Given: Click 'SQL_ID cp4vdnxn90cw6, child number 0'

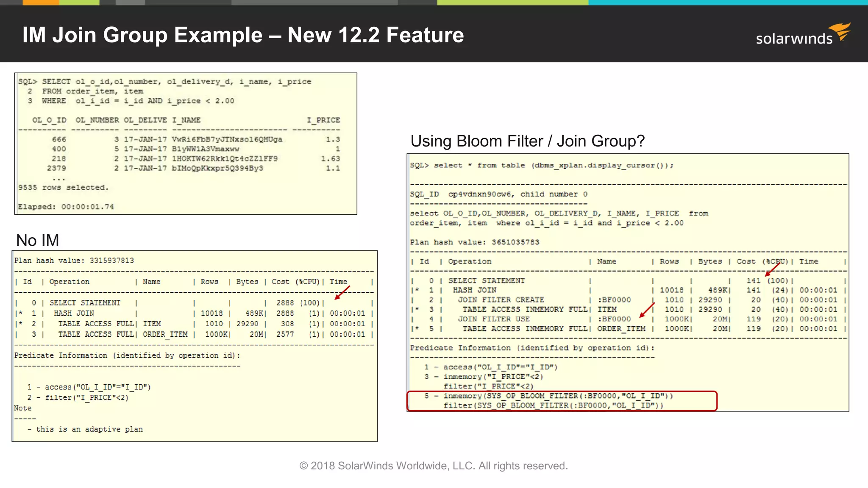Looking at the screenshot, I should click(499, 194).
